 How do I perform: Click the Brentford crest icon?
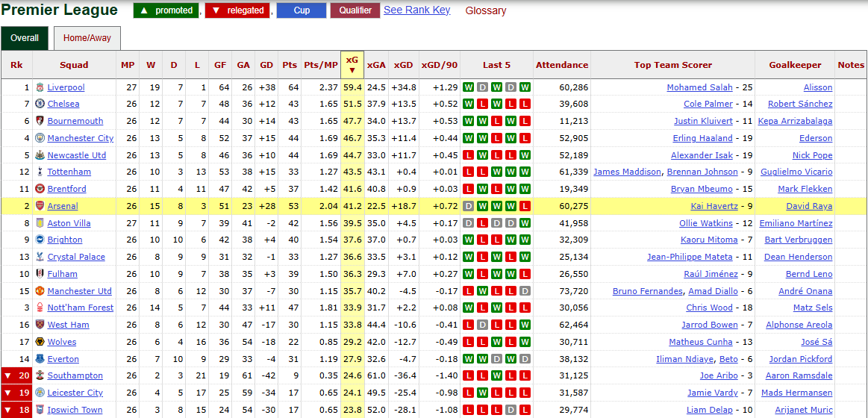(x=40, y=189)
